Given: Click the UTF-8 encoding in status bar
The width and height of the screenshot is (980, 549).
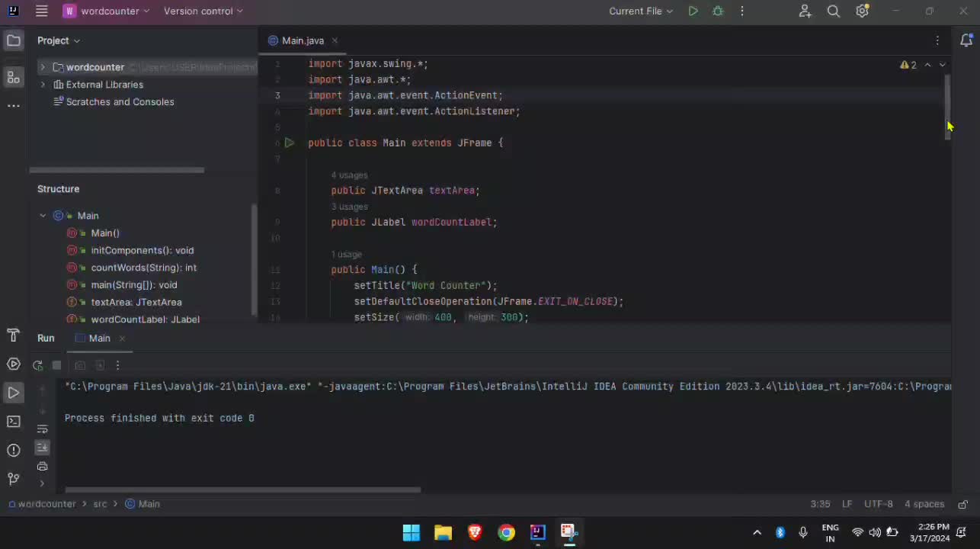Looking at the screenshot, I should coord(878,504).
